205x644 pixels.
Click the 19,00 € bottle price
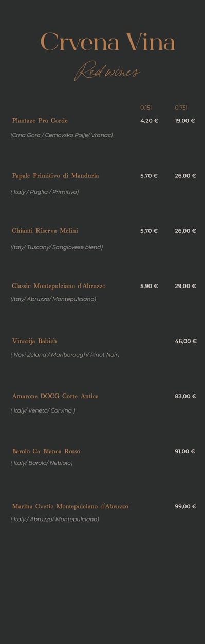pos(185,121)
